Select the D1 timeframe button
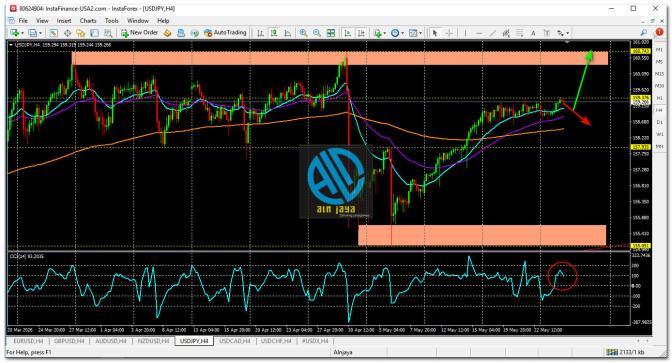 point(660,122)
